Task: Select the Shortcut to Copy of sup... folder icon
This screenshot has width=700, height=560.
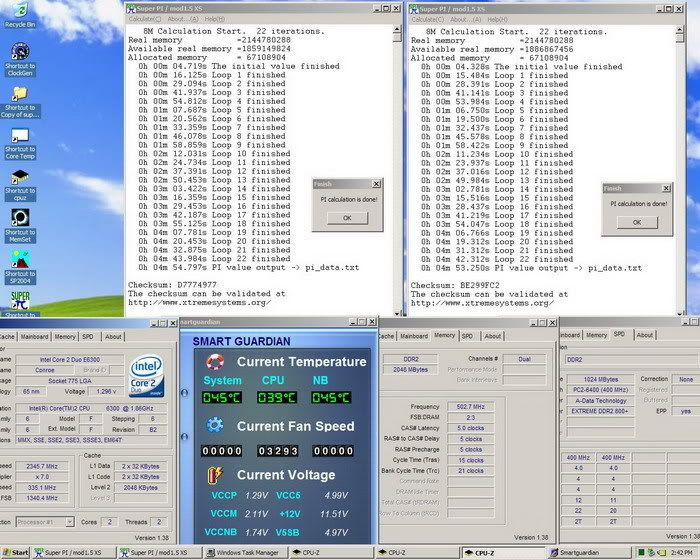Action: pos(20,102)
